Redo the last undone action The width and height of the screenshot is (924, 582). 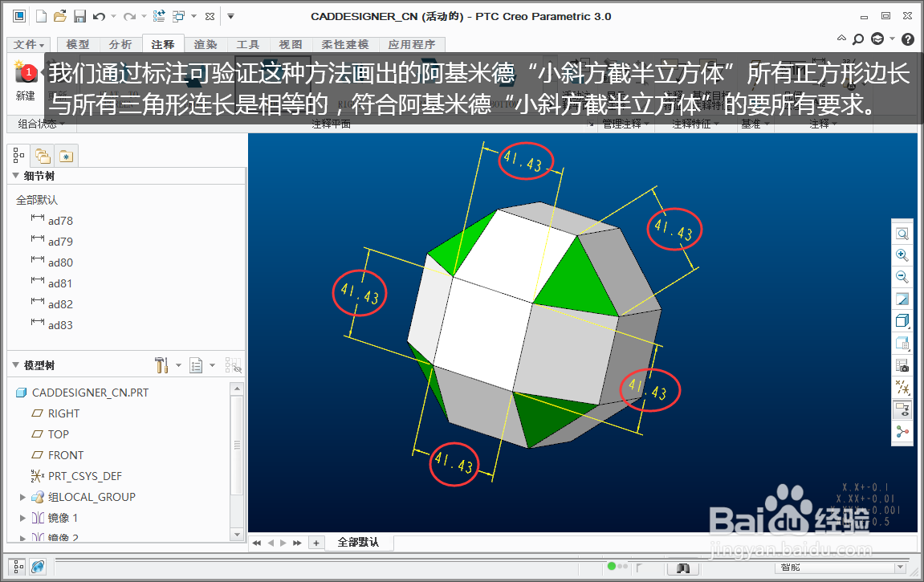tap(129, 17)
